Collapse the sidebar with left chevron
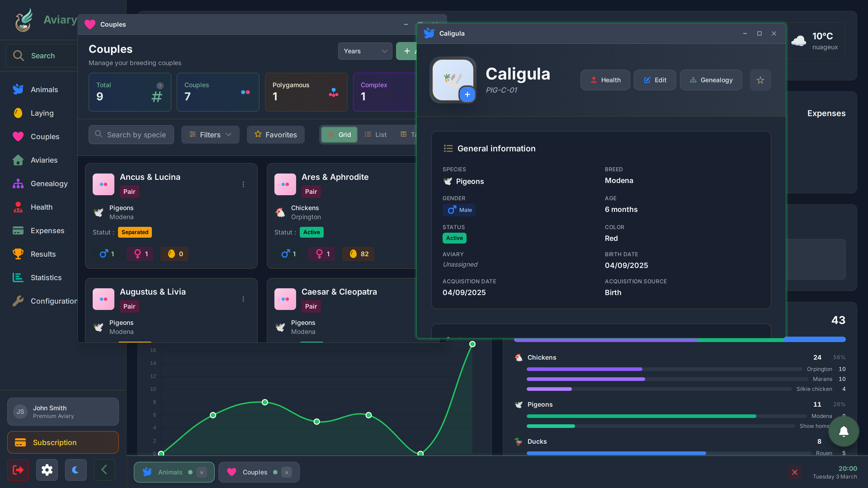Image resolution: width=868 pixels, height=488 pixels. click(104, 470)
